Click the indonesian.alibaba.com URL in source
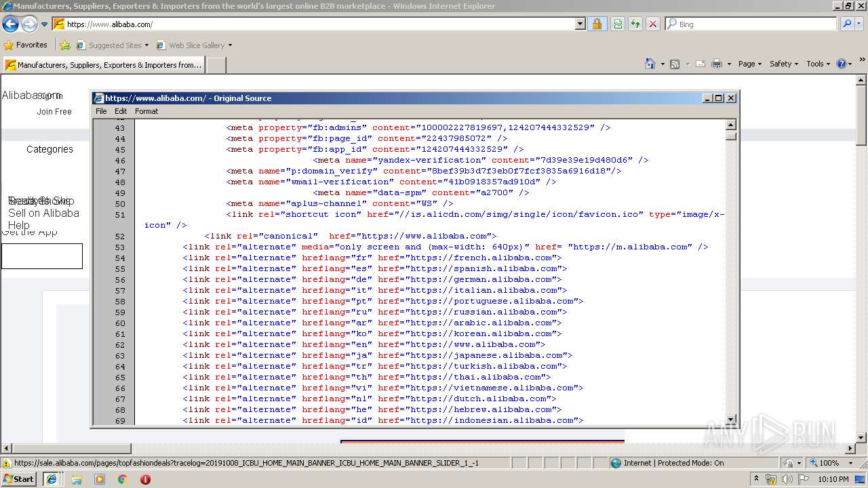868x488 pixels. click(494, 420)
